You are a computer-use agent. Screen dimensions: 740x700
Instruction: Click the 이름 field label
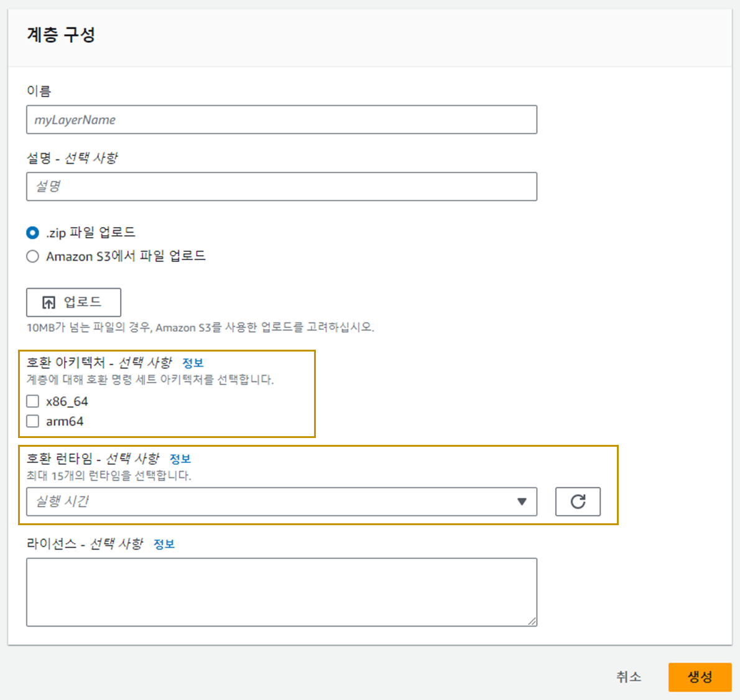coord(39,91)
